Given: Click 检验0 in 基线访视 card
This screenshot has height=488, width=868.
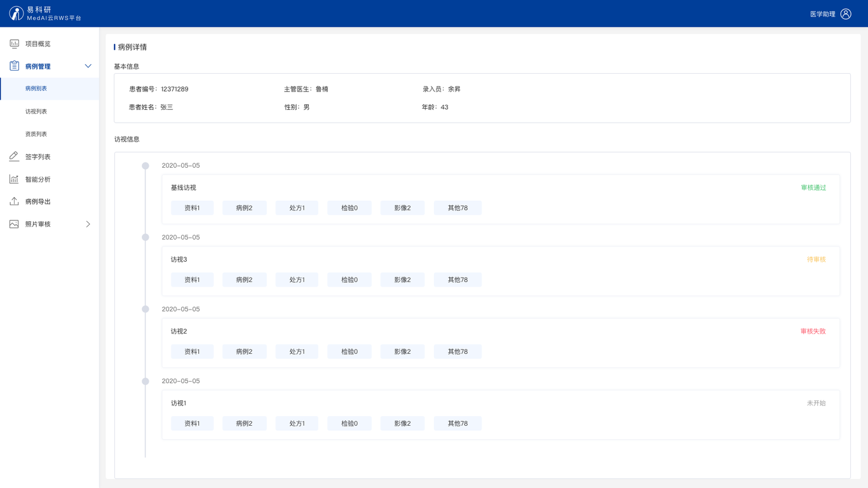Looking at the screenshot, I should coord(349,208).
